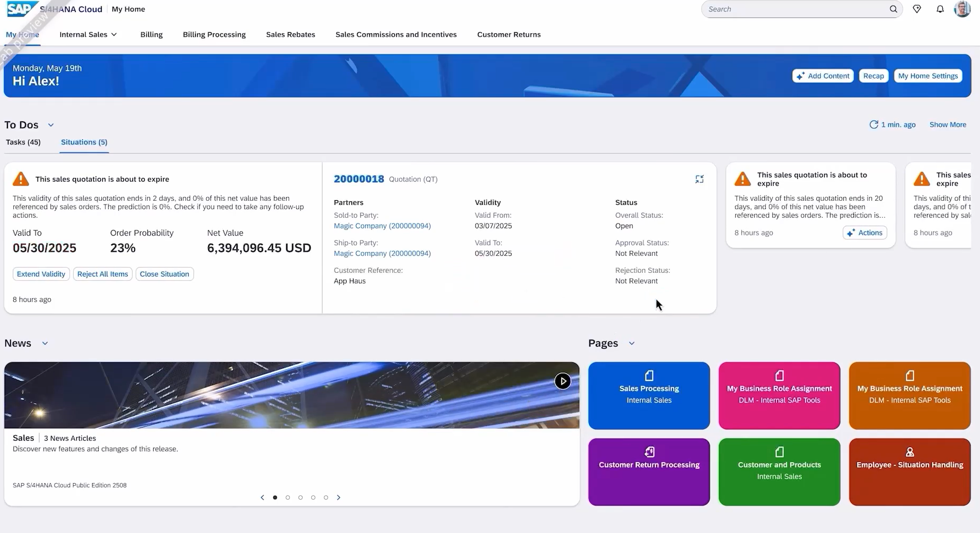Open My Home Settings

point(928,76)
